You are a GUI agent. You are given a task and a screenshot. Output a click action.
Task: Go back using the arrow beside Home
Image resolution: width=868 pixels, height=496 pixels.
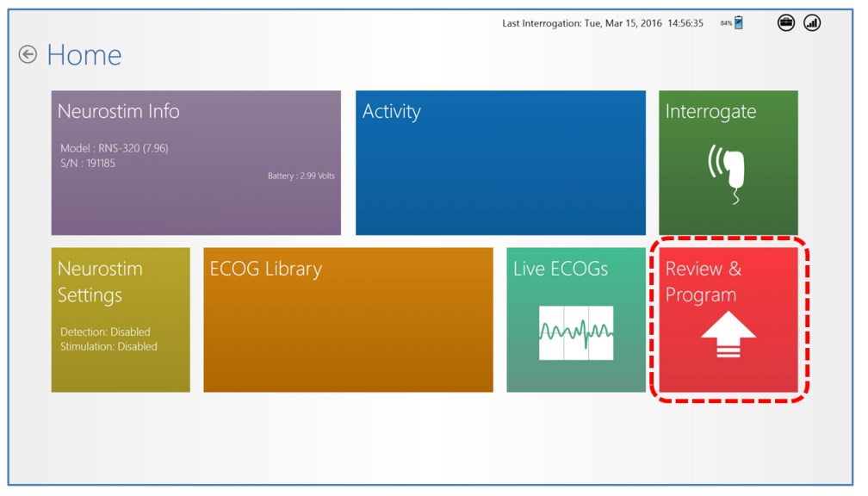pyautogui.click(x=28, y=54)
